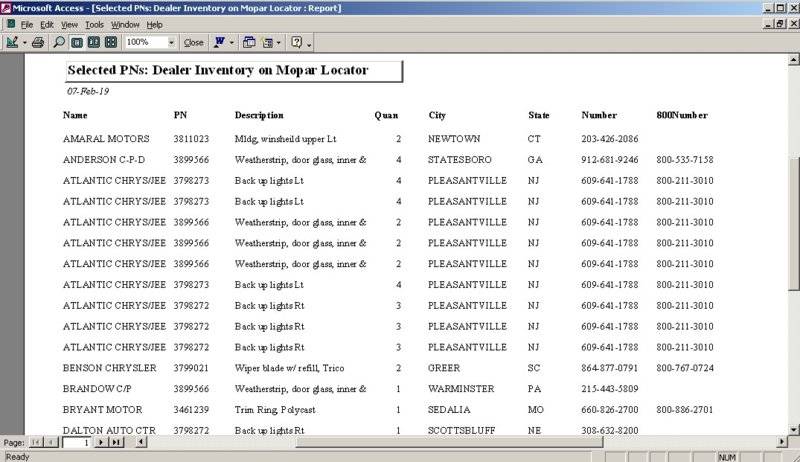Expand the New Object dropdown arrow
Screen dimensions: 800x462
click(x=279, y=43)
